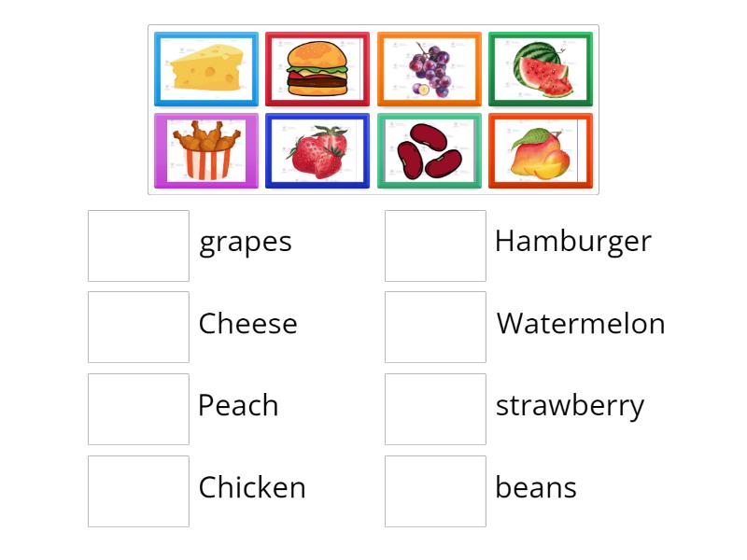Click the blank box beside strawberry
Viewport: 747px width, 560px height.
pyautogui.click(x=435, y=409)
